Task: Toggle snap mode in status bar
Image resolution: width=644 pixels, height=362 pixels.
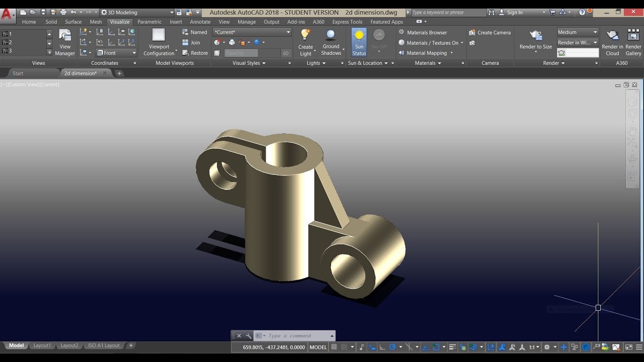Action: pos(344,347)
